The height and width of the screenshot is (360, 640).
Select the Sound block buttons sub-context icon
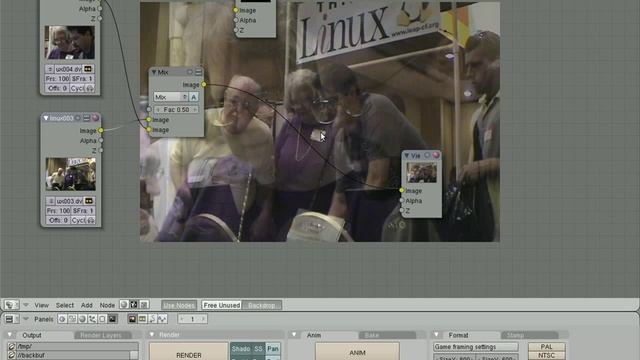pos(162,319)
